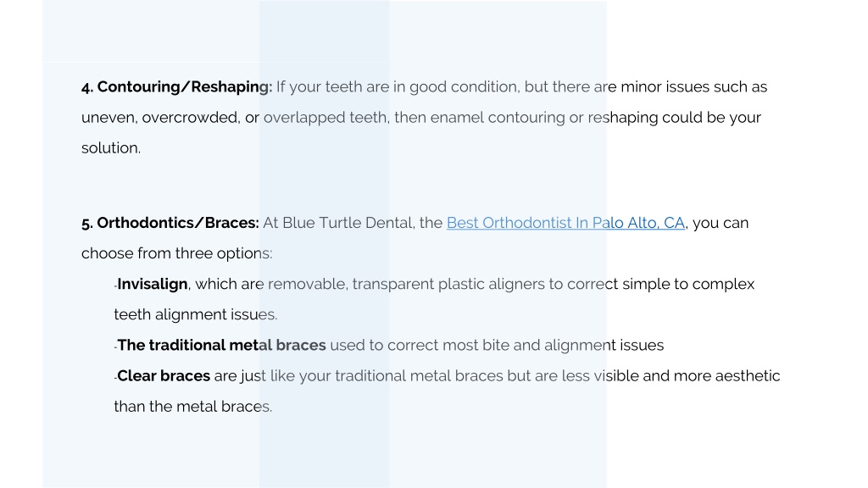Click the bold text 'The traditional metal braces'

(x=221, y=346)
